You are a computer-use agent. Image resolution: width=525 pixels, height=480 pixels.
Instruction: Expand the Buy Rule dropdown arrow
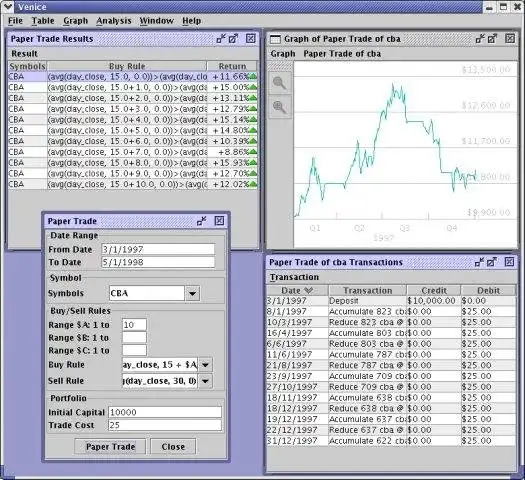pyautogui.click(x=205, y=365)
